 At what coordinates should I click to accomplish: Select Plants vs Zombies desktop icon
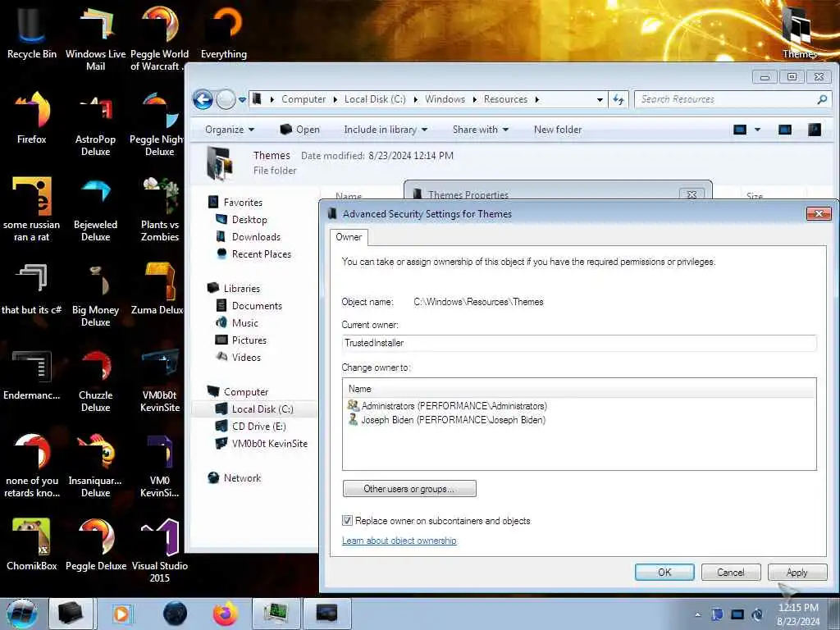[160, 209]
